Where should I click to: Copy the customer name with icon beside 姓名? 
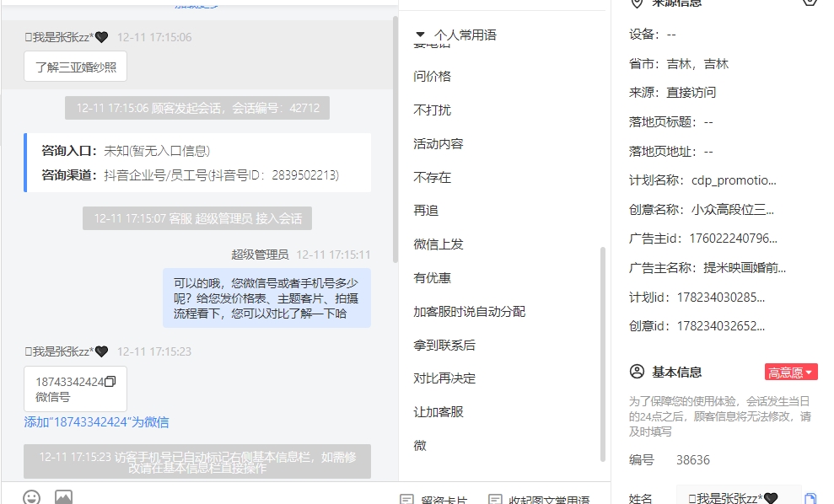(810, 499)
